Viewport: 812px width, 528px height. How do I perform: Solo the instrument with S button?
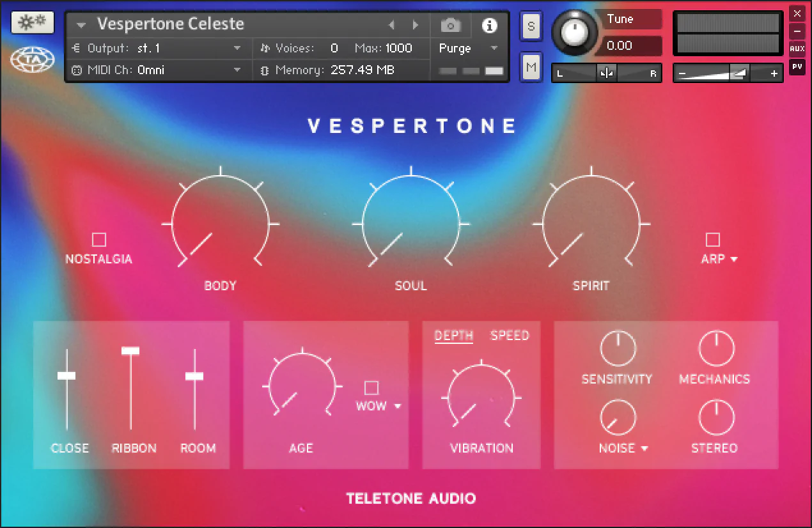(x=531, y=26)
